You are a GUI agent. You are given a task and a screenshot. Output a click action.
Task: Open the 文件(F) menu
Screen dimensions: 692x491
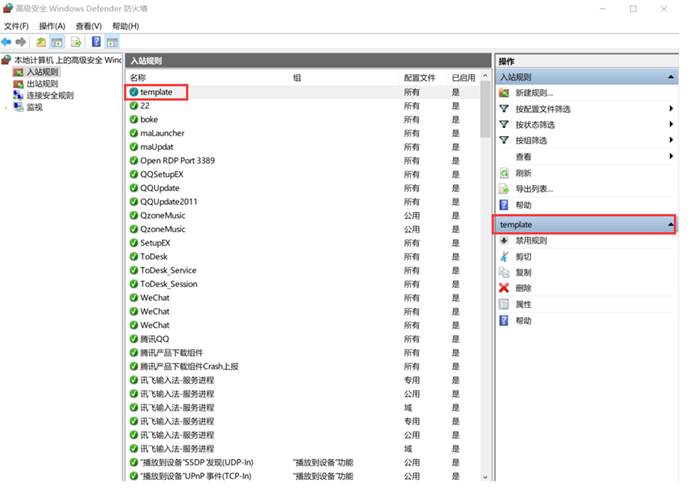point(16,26)
